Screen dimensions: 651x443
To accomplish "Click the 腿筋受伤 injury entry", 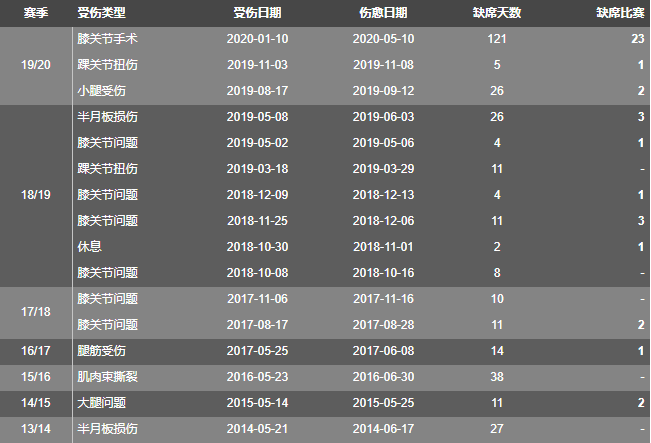I will [101, 351].
